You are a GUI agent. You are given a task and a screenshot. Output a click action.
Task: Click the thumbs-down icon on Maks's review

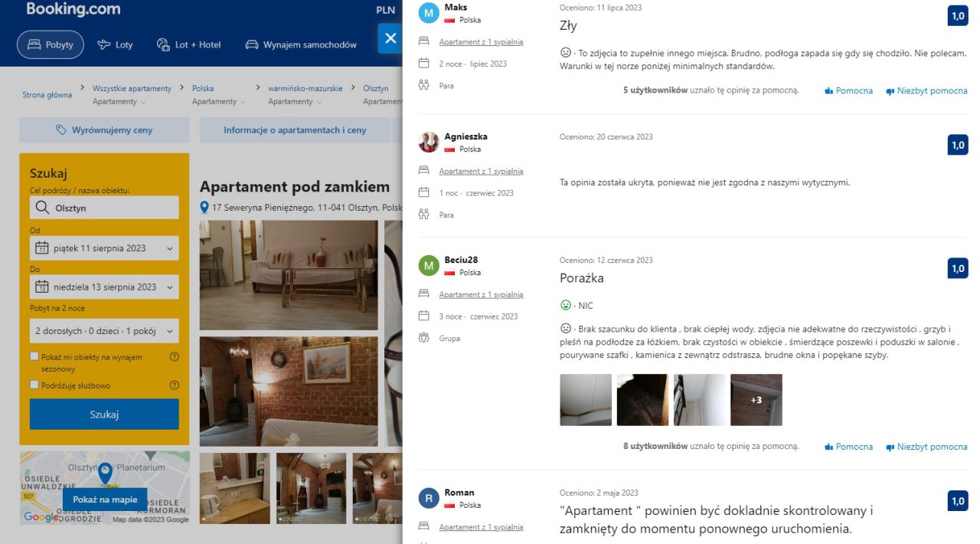click(890, 91)
